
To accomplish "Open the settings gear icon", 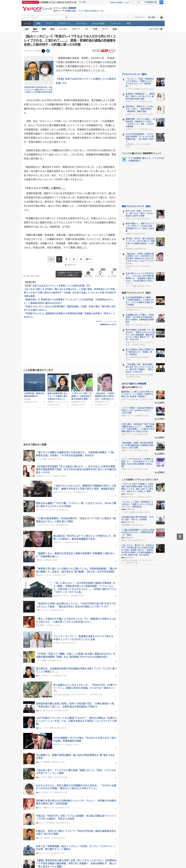I will tap(161, 17).
